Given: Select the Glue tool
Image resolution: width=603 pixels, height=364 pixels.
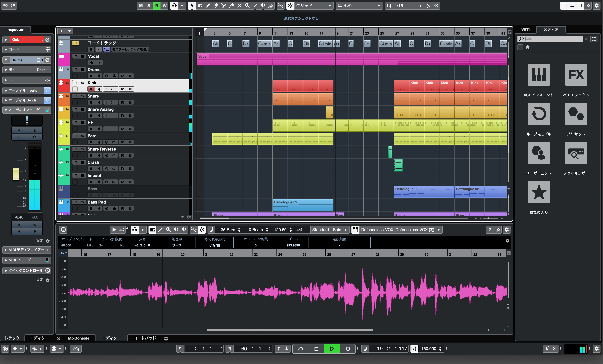Looking at the screenshot, I should (231, 5).
